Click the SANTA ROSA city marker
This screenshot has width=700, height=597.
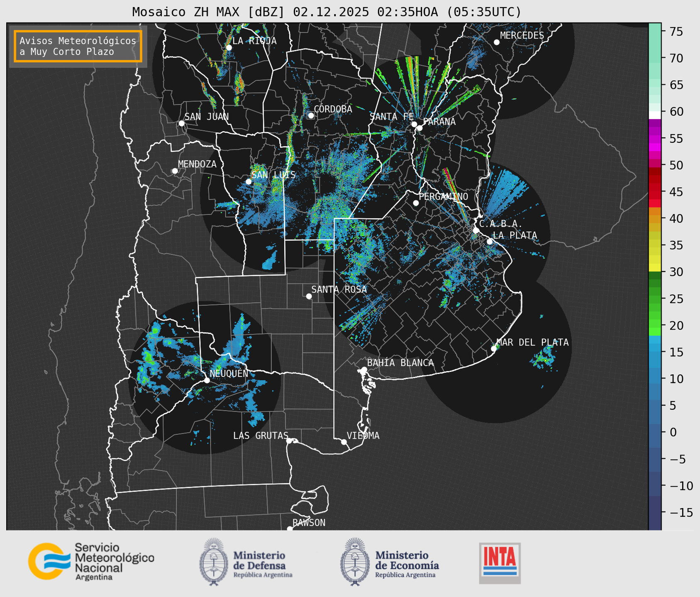point(309,296)
